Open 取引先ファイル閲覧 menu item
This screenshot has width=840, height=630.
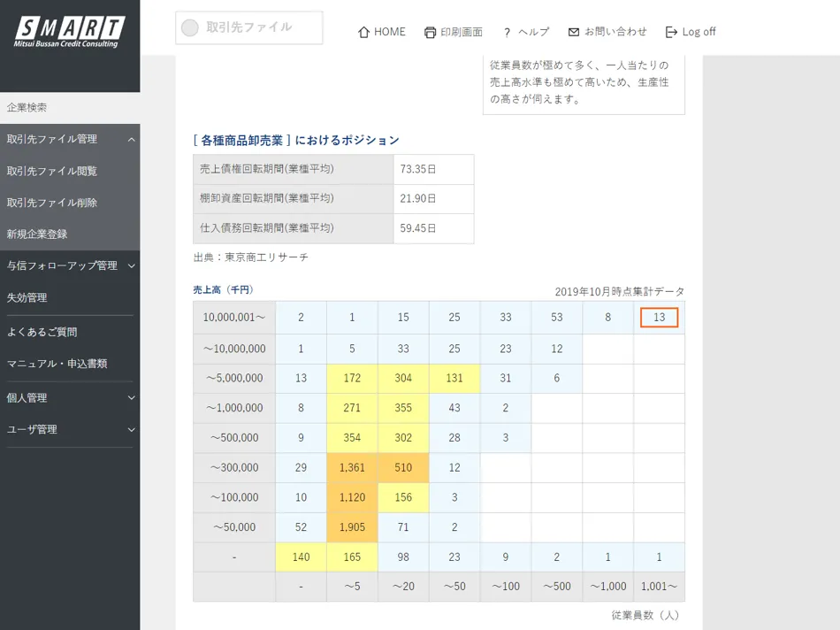tap(52, 172)
